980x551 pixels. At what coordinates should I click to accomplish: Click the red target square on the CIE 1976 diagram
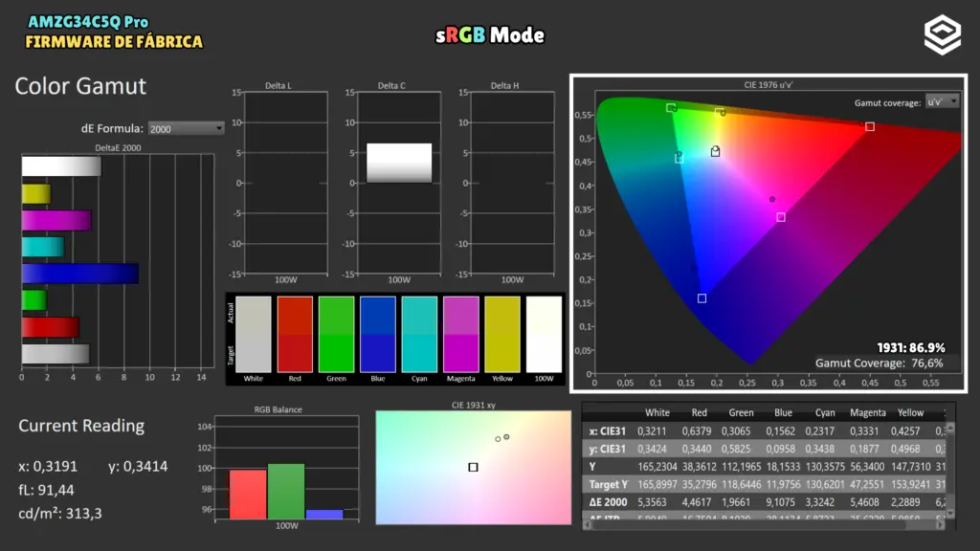coord(869,127)
